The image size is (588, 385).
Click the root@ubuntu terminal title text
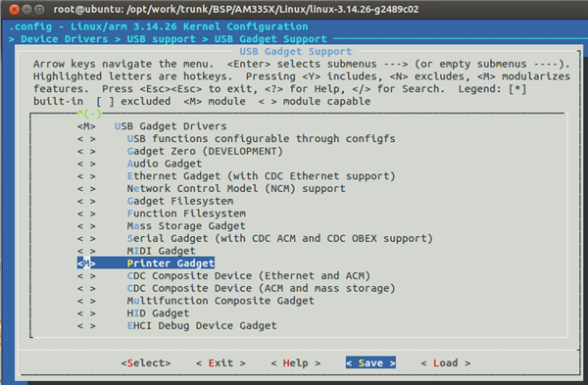click(x=236, y=10)
